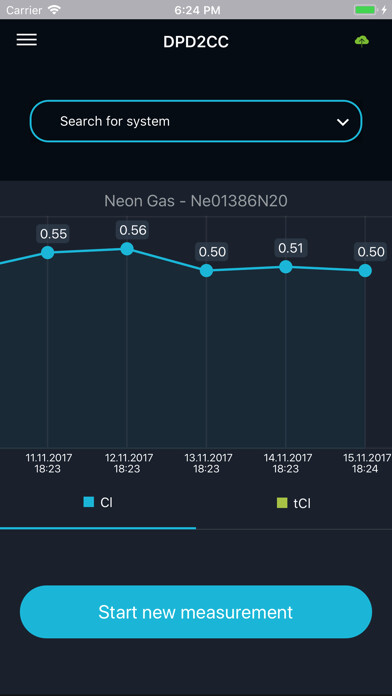
Task: Tap the 12.11.2017 18:23 axis label
Action: [x=129, y=463]
